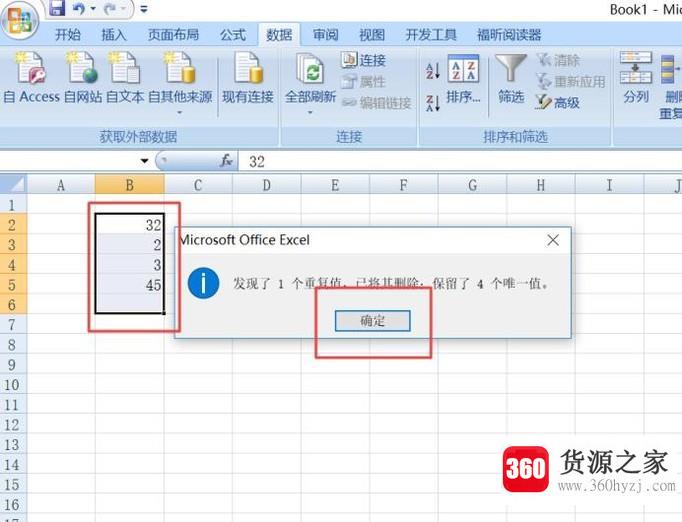Open the 福昕阅读器 tab
The height and width of the screenshot is (522, 682).
click(x=509, y=34)
